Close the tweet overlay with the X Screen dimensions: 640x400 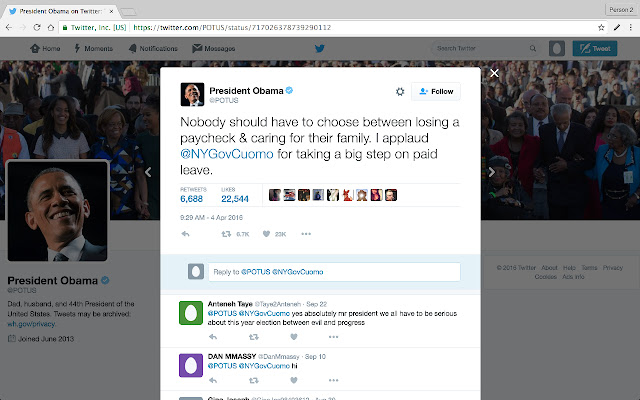click(494, 73)
